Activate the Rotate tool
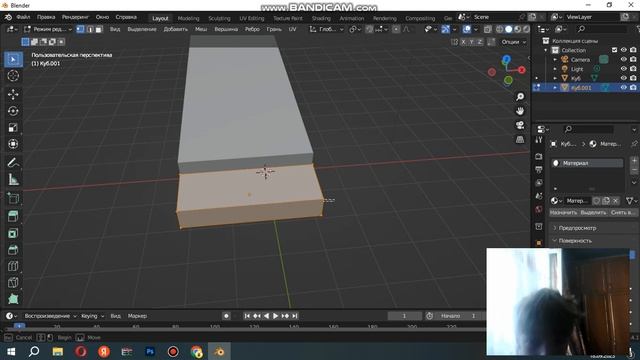The width and height of the screenshot is (640, 360). point(13,111)
